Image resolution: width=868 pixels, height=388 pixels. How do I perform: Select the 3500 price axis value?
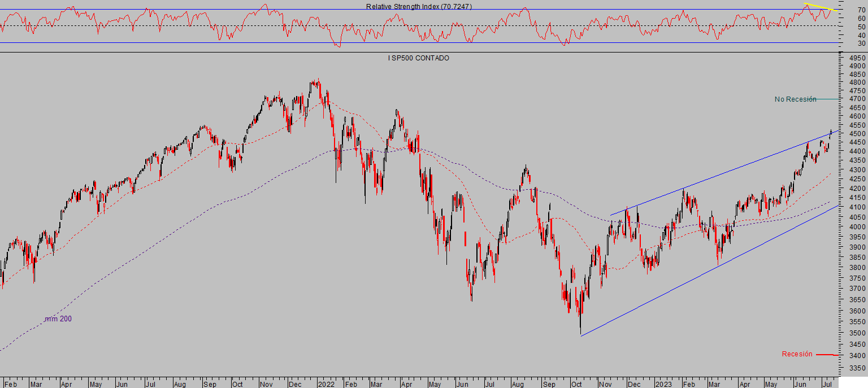858,333
